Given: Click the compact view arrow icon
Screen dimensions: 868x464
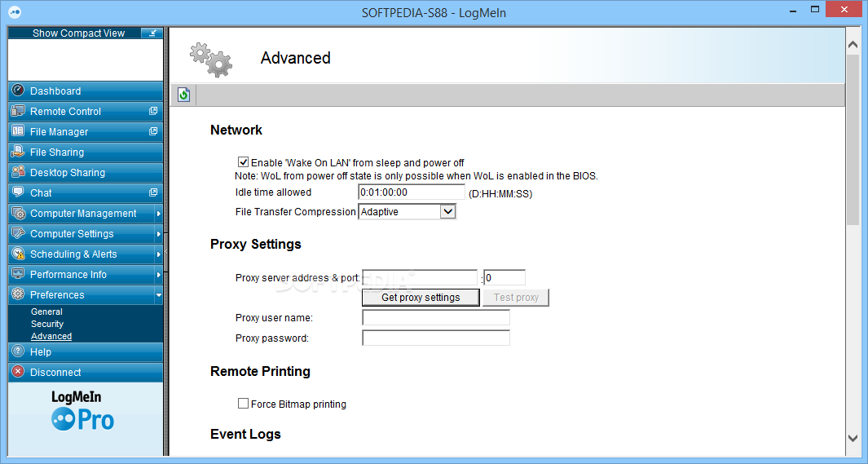Looking at the screenshot, I should pos(152,33).
